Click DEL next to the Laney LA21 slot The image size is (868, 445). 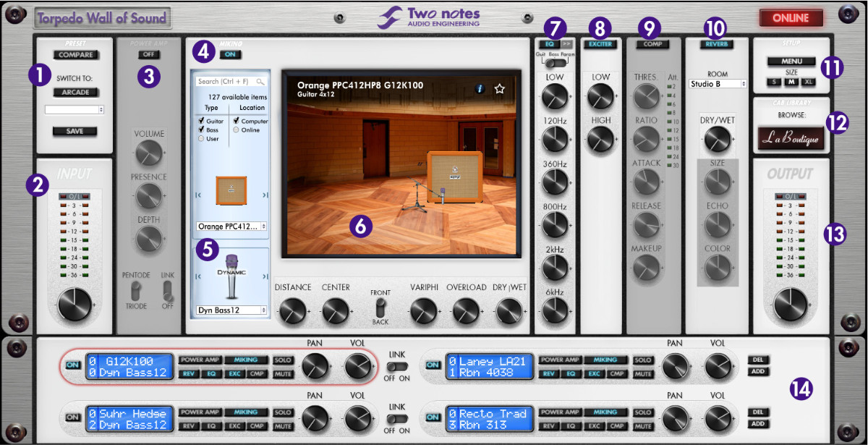[757, 360]
